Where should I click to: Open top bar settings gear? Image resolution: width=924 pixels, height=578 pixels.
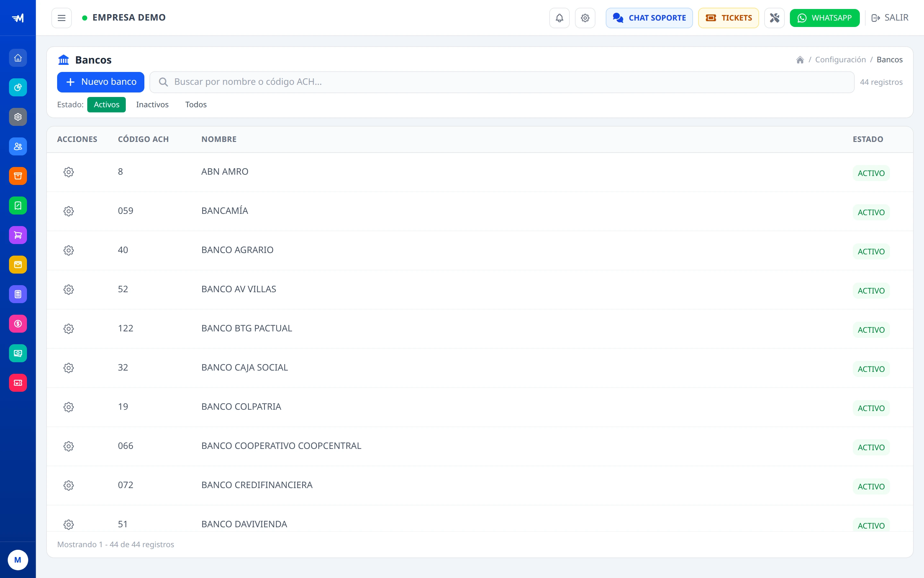coord(585,18)
